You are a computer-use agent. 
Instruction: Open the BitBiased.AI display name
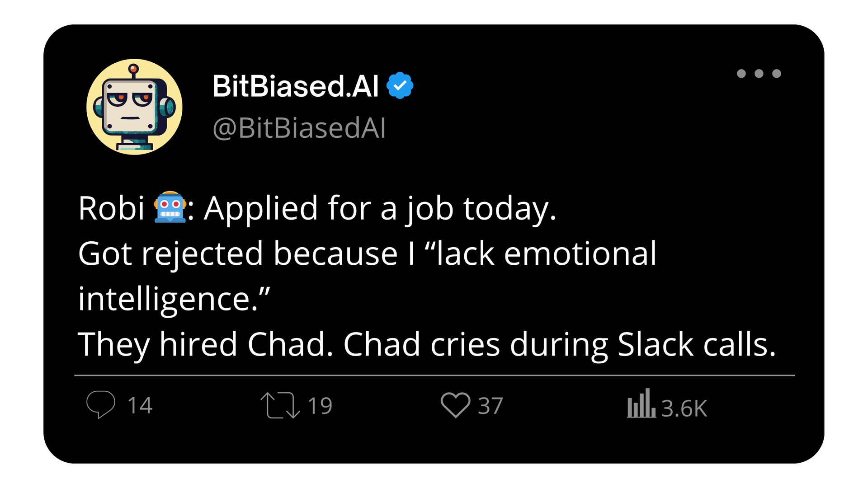(x=295, y=86)
